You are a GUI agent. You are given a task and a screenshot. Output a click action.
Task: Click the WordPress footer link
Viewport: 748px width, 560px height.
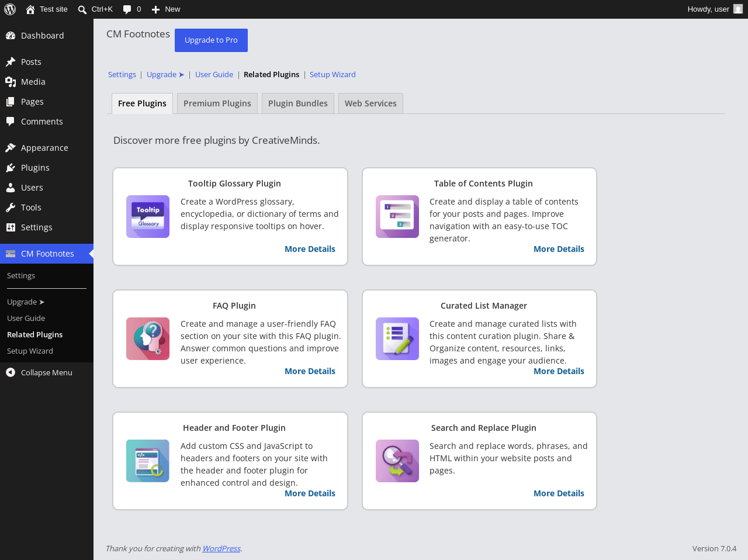[221, 548]
